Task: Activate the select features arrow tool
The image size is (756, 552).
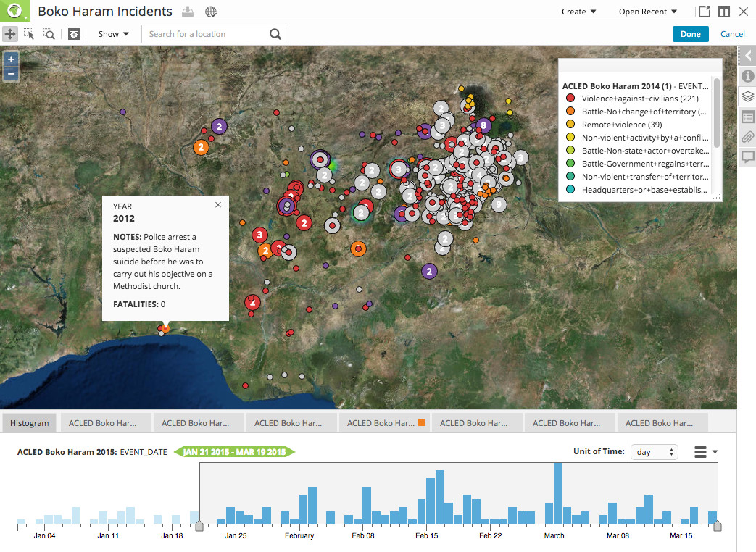Action: coord(29,34)
